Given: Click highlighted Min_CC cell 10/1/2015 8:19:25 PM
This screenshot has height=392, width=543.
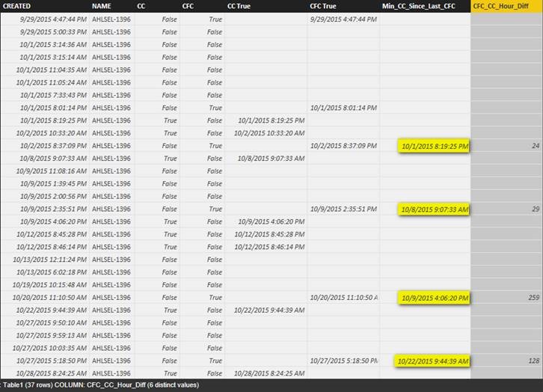Looking at the screenshot, I should pos(435,146).
